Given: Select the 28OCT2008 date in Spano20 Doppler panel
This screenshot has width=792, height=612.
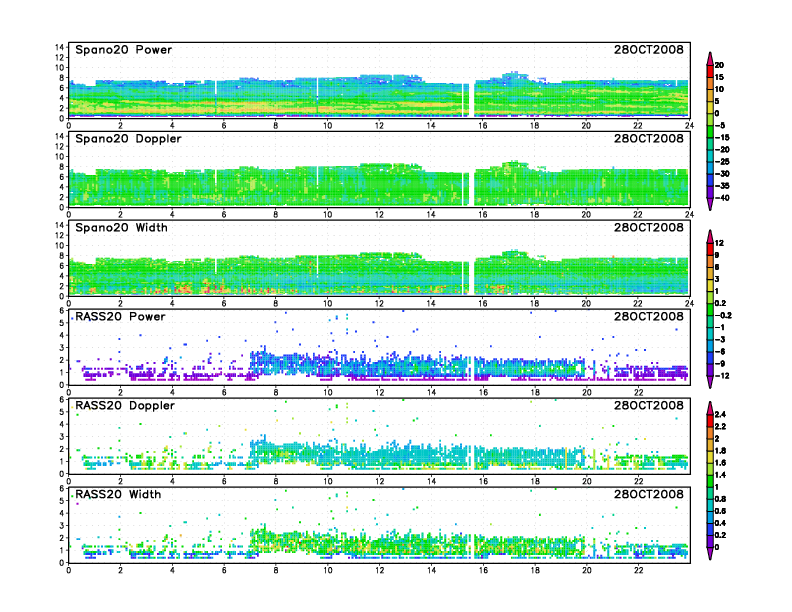Looking at the screenshot, I should (649, 139).
